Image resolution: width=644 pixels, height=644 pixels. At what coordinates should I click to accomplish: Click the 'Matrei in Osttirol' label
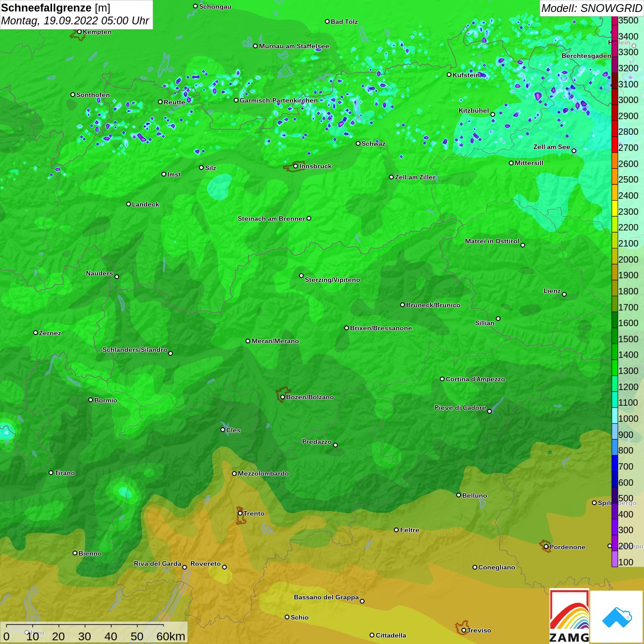click(492, 241)
